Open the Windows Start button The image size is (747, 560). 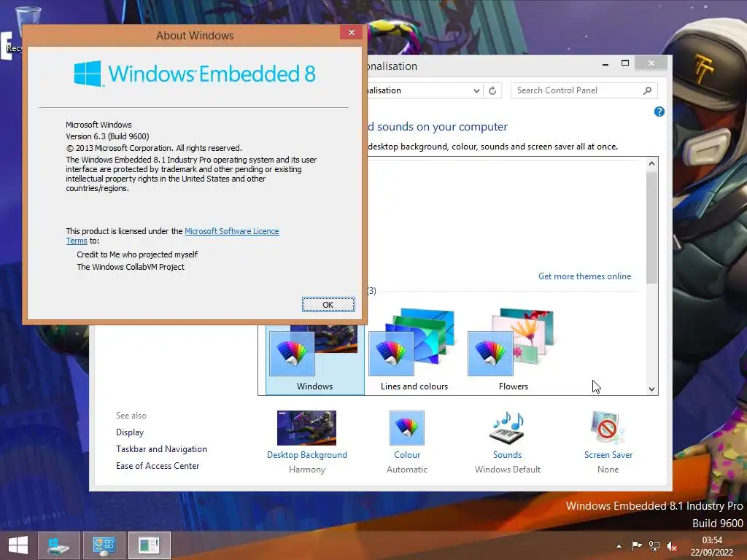(18, 545)
